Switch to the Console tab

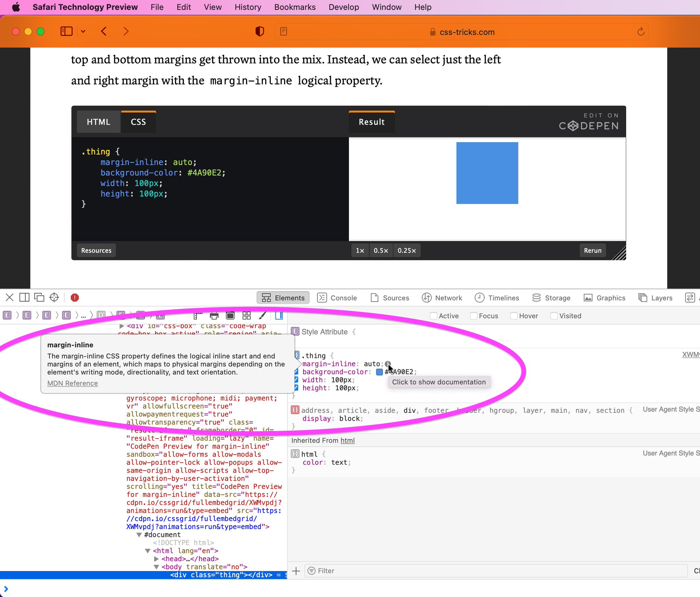click(x=337, y=298)
